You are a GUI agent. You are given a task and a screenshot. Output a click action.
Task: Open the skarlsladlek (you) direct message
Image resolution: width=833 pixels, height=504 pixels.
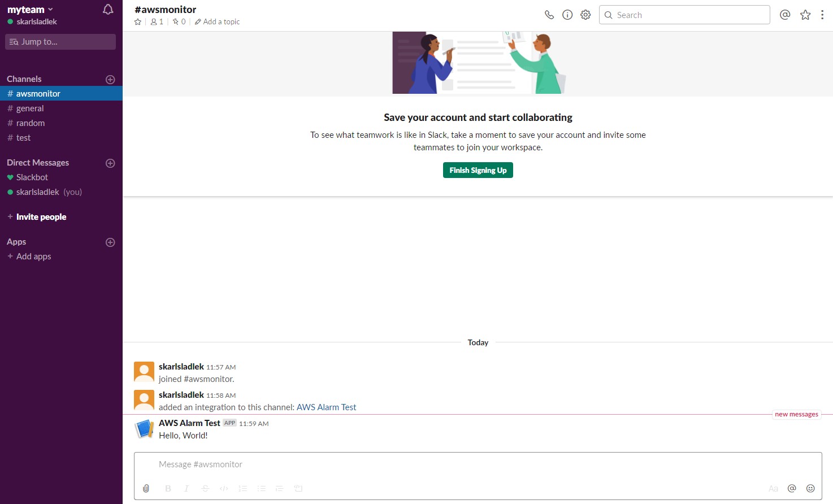[x=61, y=192]
